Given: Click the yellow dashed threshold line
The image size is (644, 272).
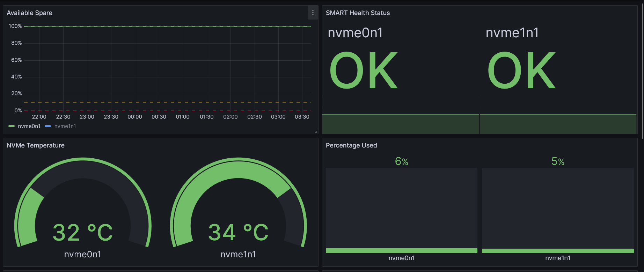Looking at the screenshot, I should [x=168, y=102].
